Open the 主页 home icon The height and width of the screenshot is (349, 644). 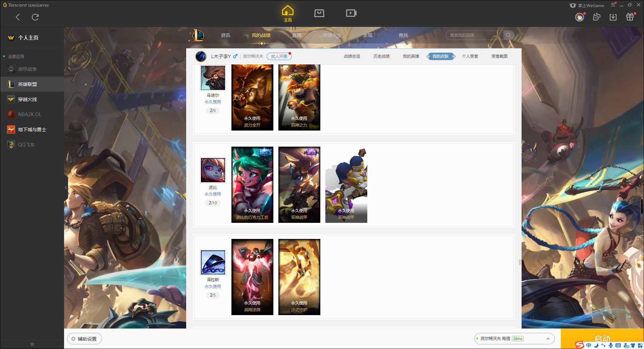click(x=288, y=14)
